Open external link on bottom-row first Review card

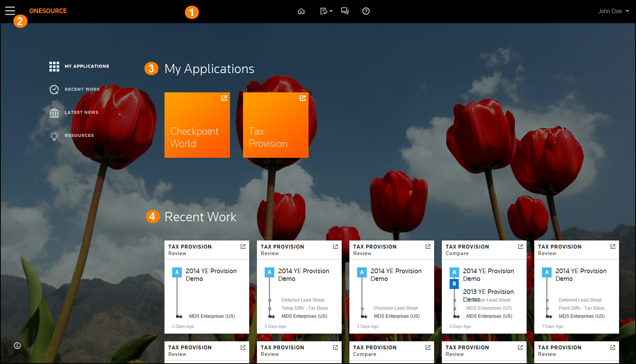pos(243,347)
